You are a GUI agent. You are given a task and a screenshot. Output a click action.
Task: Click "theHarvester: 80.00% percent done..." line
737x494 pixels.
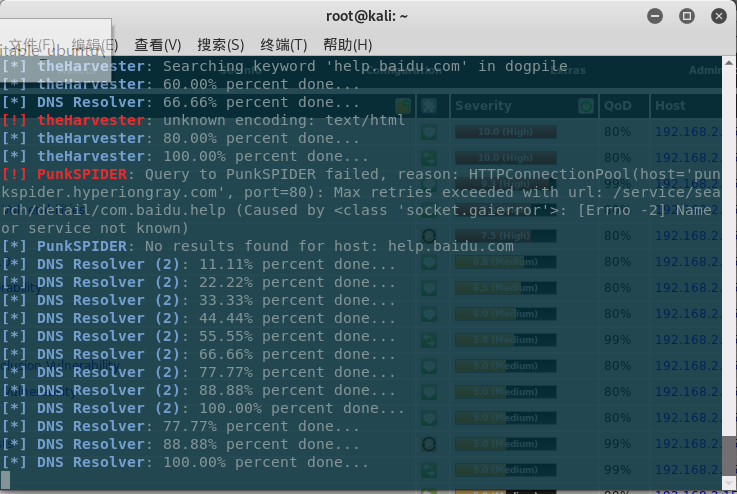[x=180, y=138]
